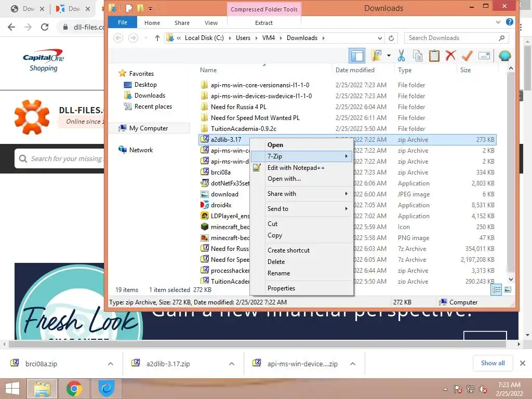Switch to details view icon in status bar

(496, 289)
